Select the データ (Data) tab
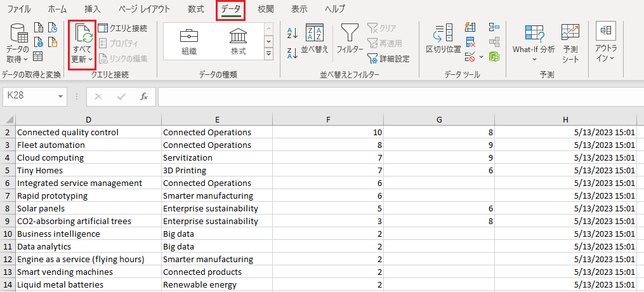The image size is (644, 292). (230, 9)
